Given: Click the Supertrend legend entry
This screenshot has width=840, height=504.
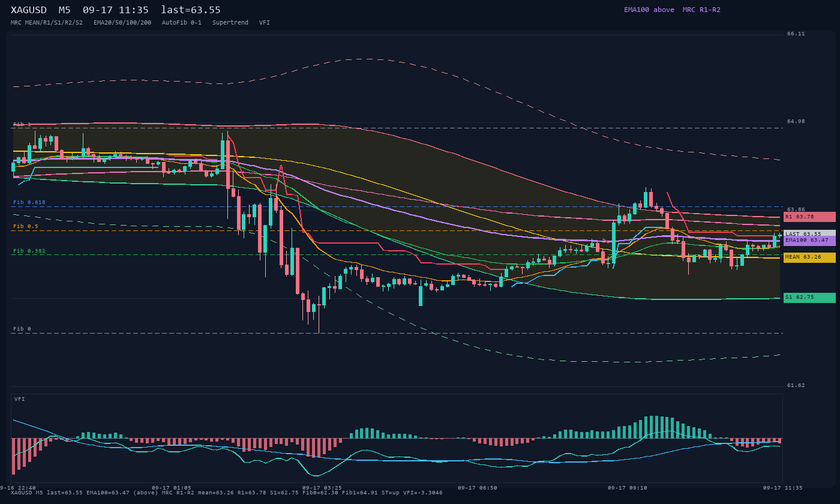Looking at the screenshot, I should [x=230, y=23].
